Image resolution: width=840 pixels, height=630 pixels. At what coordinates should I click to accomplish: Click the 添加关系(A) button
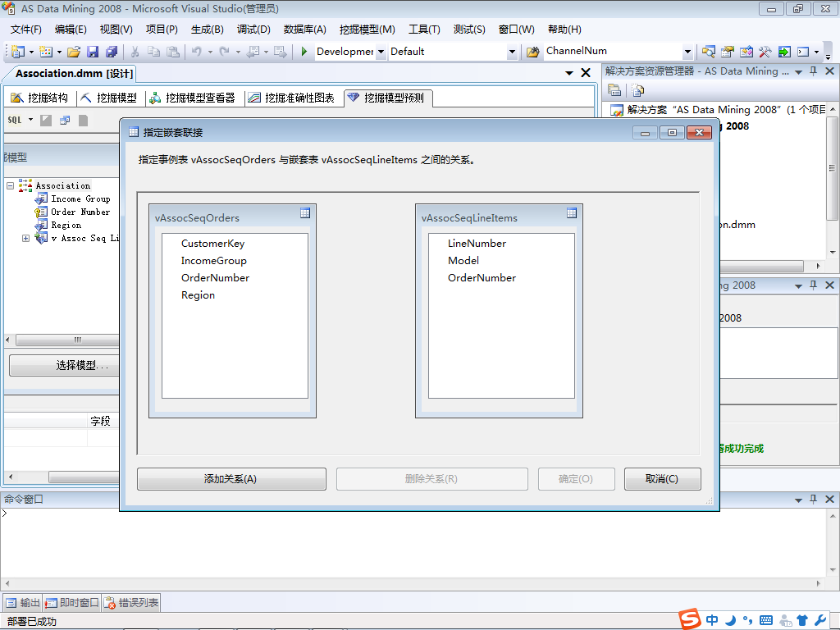click(231, 479)
